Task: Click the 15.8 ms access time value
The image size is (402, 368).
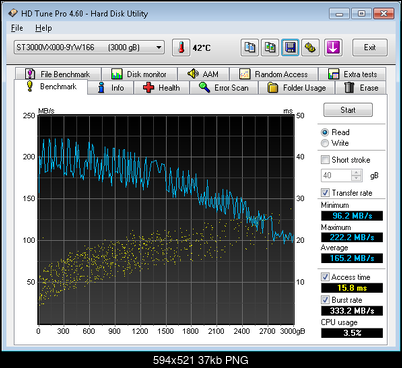Action: pos(352,288)
